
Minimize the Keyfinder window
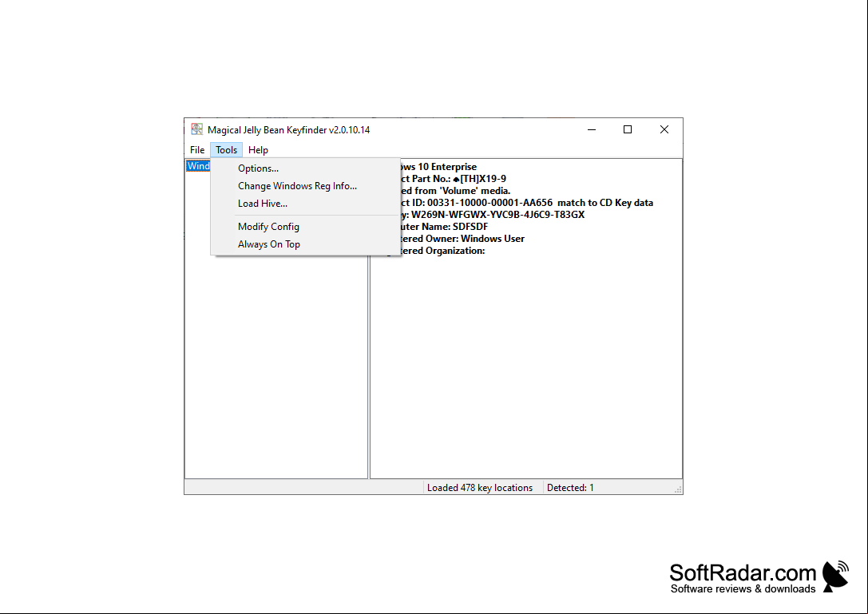coord(592,129)
